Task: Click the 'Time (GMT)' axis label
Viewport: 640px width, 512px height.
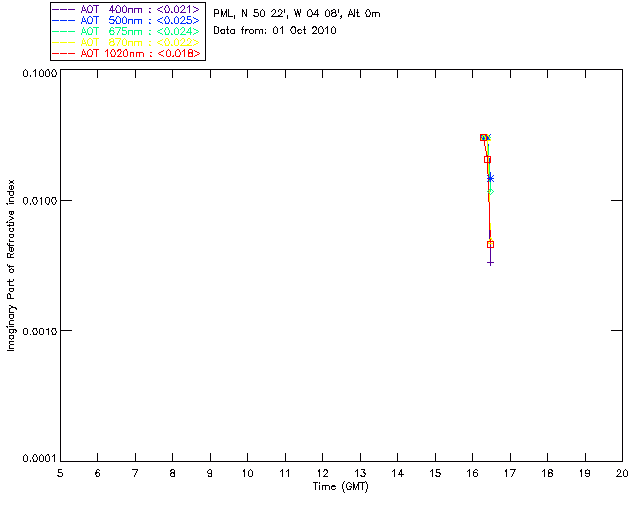Action: tap(341, 487)
